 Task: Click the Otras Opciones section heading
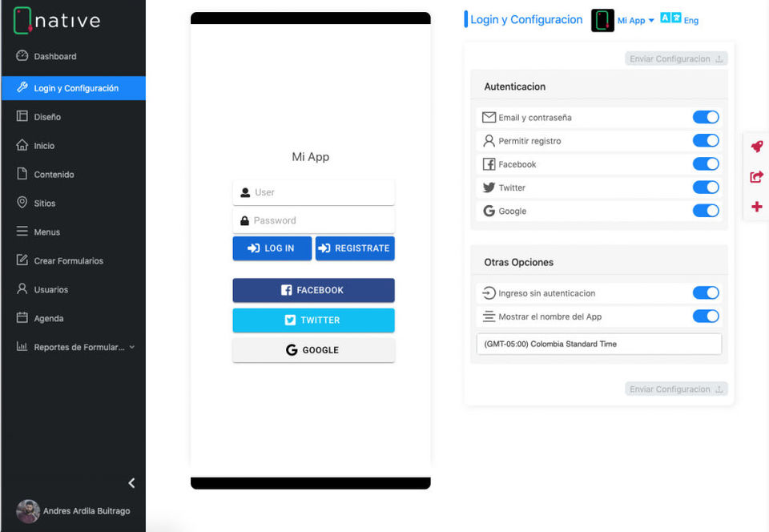tap(518, 262)
